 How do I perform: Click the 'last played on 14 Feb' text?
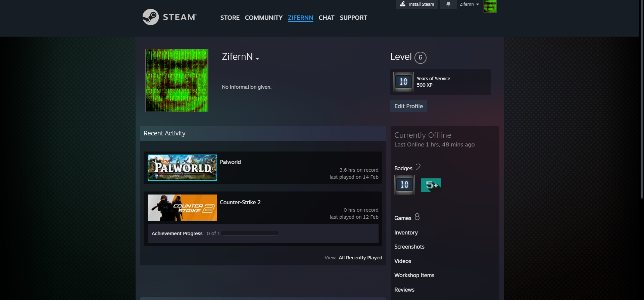[x=354, y=177]
